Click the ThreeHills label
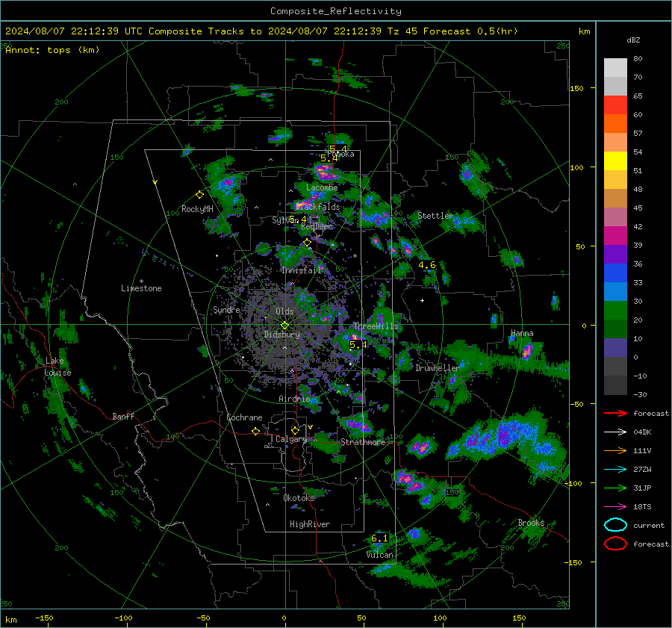Image resolution: width=672 pixels, height=628 pixels. (376, 326)
